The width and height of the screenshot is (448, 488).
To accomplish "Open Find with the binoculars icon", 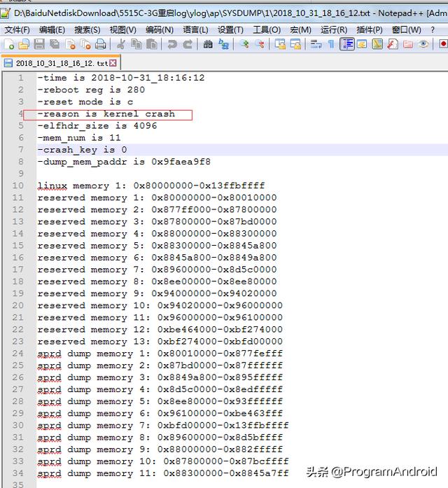I will [208, 44].
